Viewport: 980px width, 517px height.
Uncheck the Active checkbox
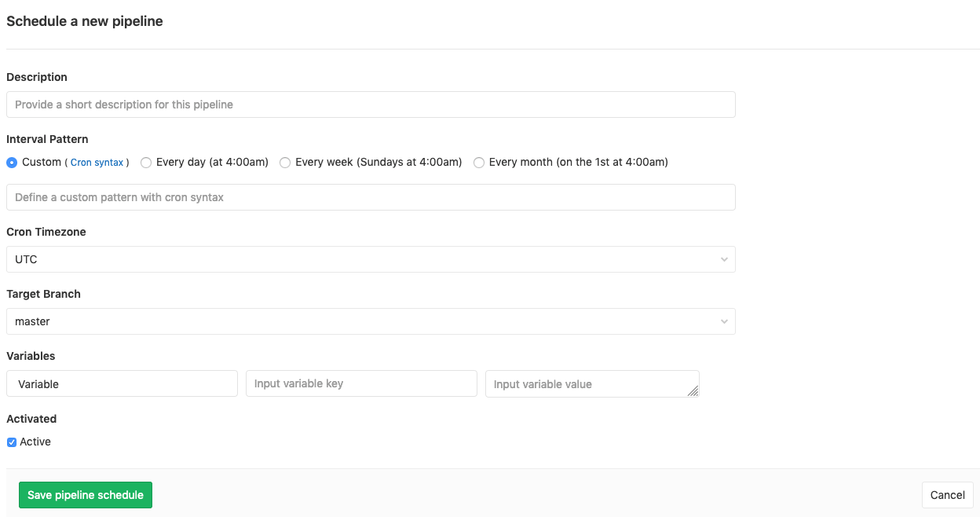coord(11,442)
